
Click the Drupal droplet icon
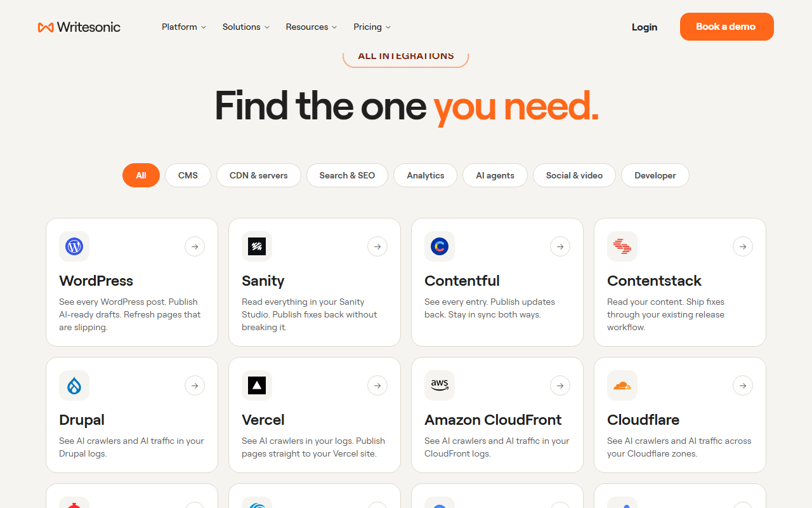(74, 385)
